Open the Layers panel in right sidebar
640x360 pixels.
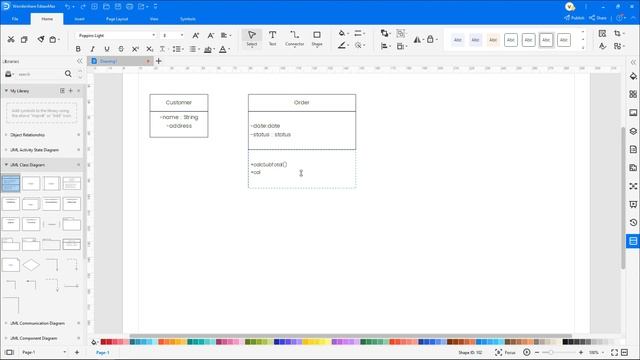pos(633,131)
